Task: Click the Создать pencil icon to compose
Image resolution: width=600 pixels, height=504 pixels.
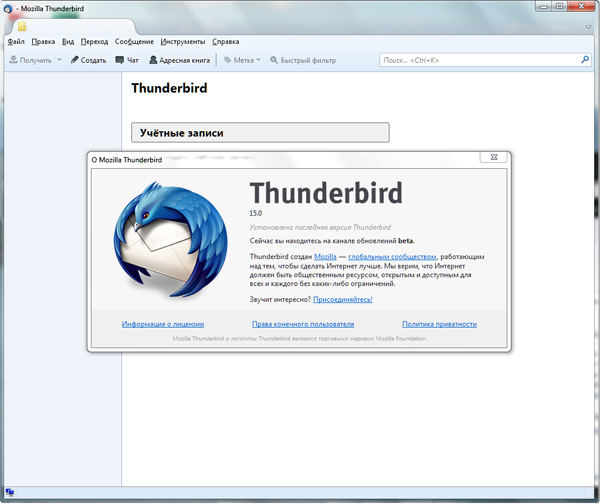Action: tap(75, 60)
